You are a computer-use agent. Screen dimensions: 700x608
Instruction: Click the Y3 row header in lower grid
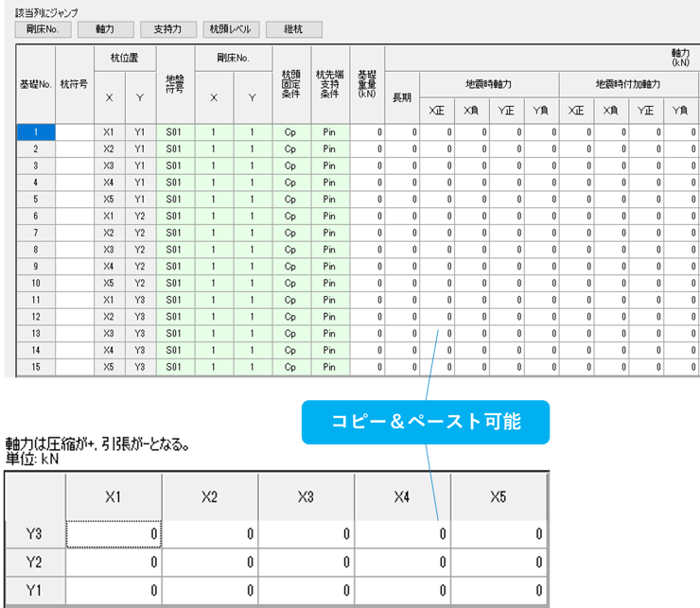pos(35,534)
